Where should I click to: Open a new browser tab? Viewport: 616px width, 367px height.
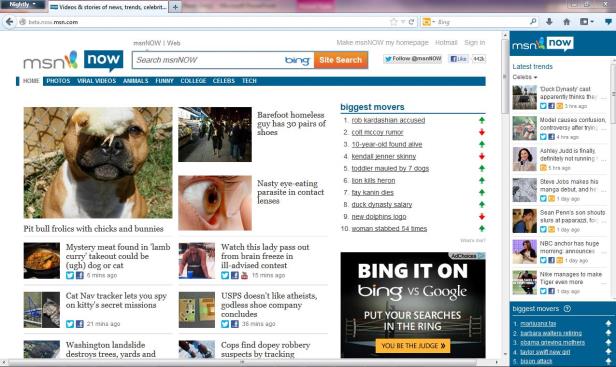point(175,7)
